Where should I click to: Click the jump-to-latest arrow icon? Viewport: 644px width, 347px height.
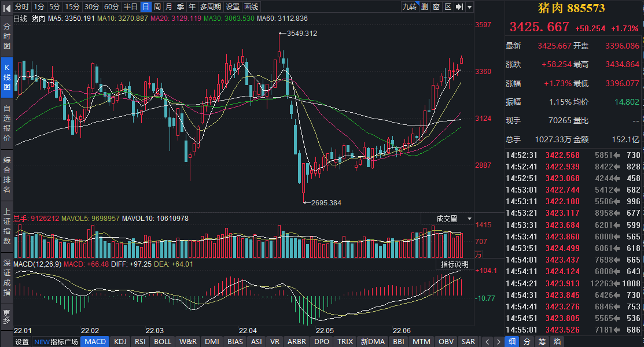click(459, 7)
